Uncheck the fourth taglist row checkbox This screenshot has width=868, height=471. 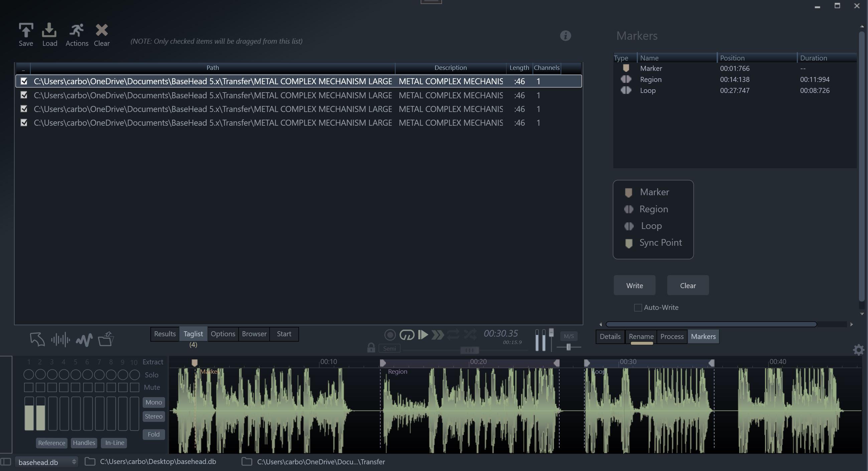24,122
